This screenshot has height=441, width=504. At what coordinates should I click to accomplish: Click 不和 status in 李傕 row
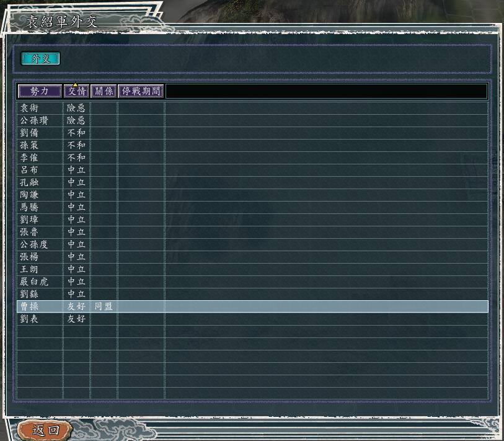pos(76,158)
